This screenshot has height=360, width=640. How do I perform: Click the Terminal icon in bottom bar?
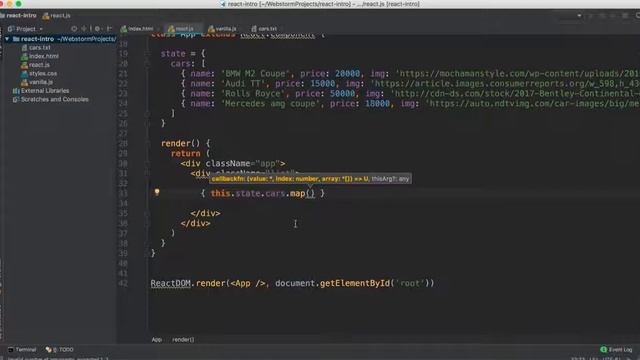(x=11, y=350)
